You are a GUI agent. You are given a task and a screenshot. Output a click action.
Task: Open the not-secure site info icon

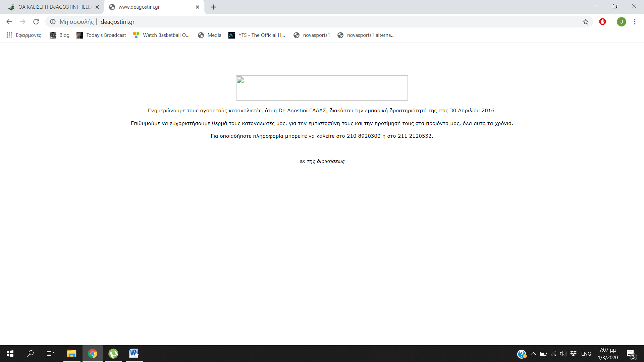[53, 22]
